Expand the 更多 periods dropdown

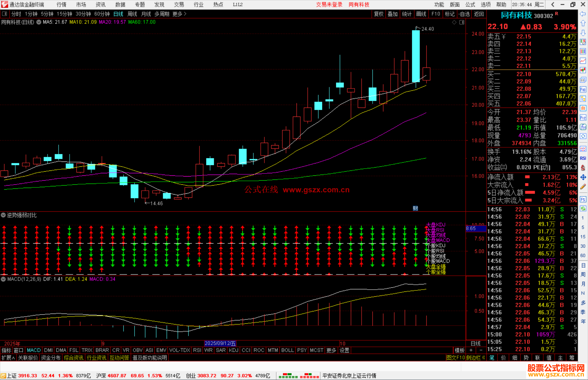pos(179,14)
